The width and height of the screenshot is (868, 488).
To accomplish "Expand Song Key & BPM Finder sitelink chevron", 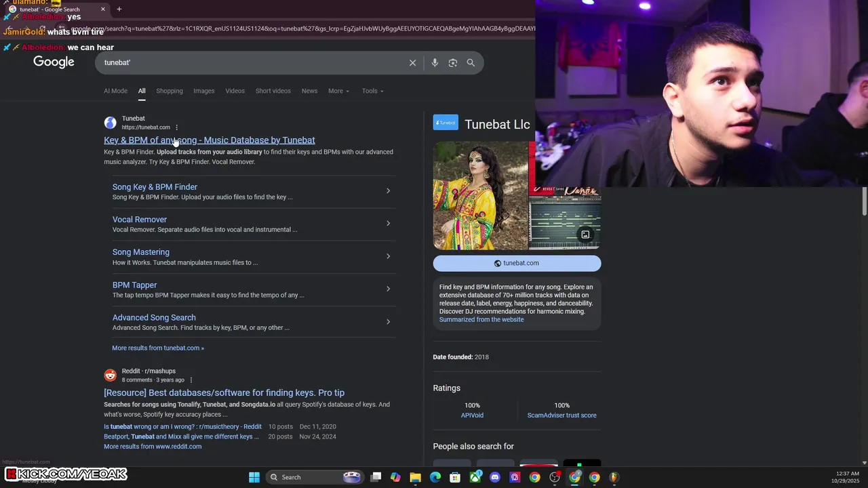I will [388, 190].
